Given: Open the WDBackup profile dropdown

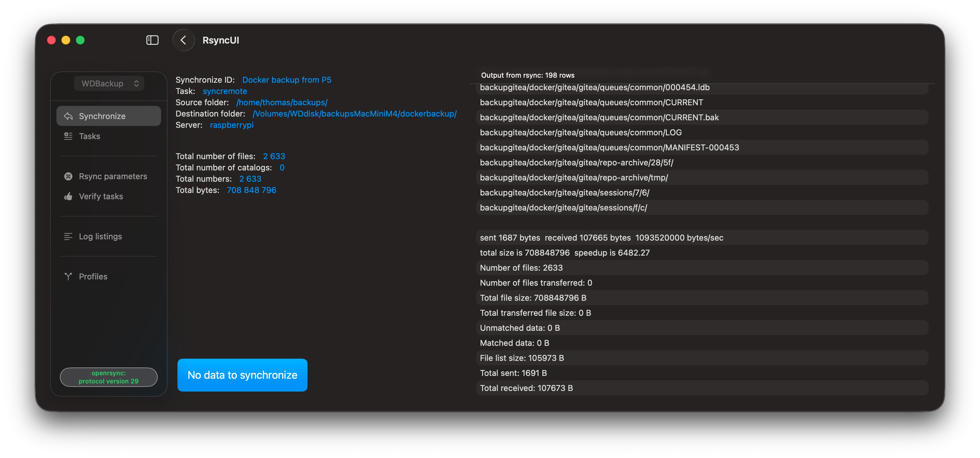Looking at the screenshot, I should click(x=109, y=83).
